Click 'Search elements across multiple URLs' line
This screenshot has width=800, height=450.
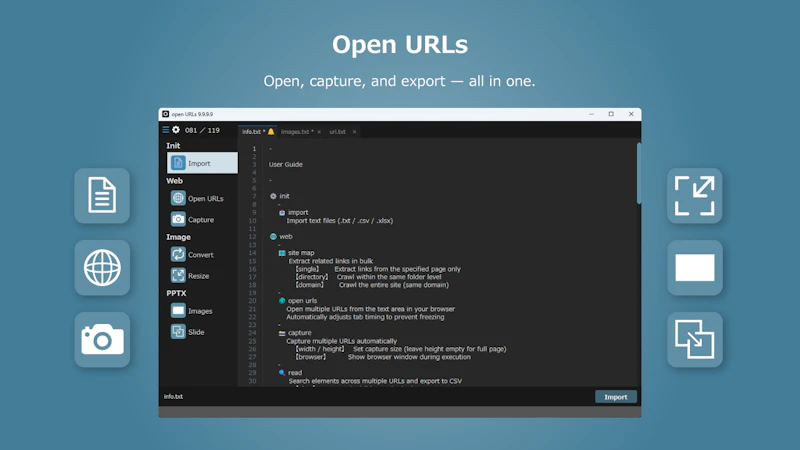tap(375, 381)
